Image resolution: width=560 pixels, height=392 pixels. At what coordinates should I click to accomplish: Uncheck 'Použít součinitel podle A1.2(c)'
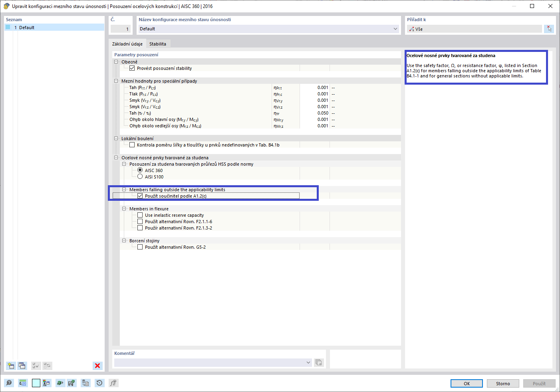tap(140, 196)
